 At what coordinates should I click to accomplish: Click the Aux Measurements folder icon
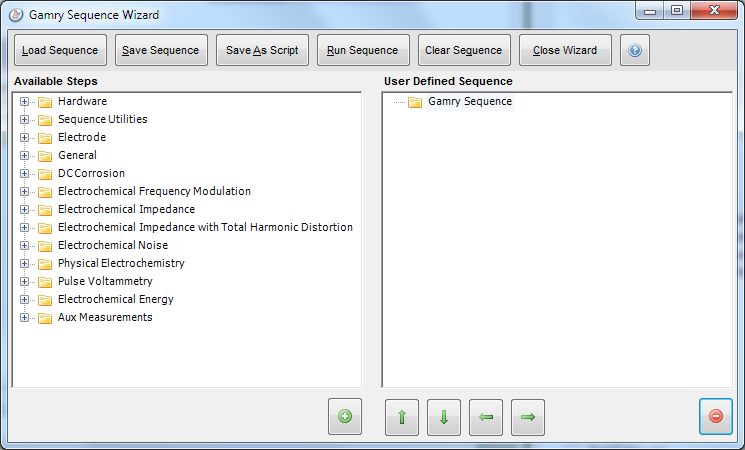(x=45, y=318)
